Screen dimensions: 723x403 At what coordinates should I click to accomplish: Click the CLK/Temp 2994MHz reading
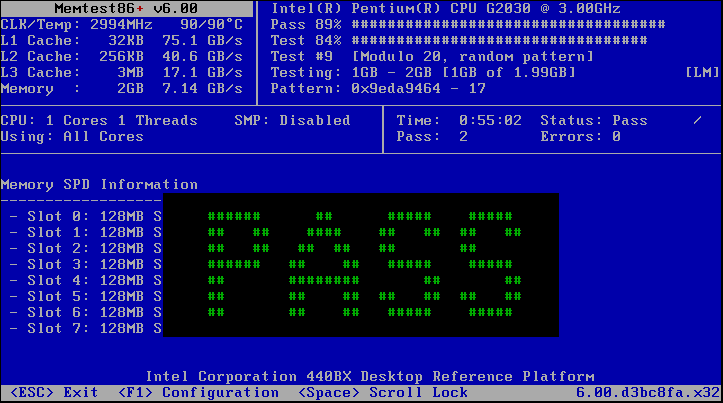[121, 24]
